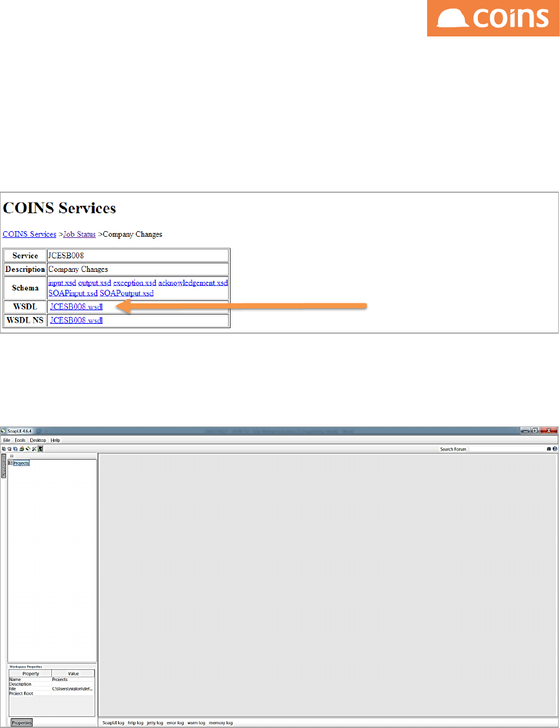The width and height of the screenshot is (560, 728).
Task: Click the Company Changes description cell
Action: [138, 269]
